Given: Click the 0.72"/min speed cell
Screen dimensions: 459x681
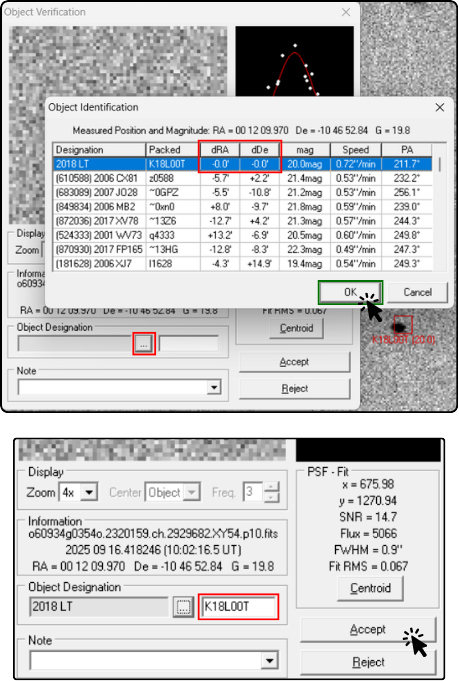Looking at the screenshot, I should pos(356,164).
